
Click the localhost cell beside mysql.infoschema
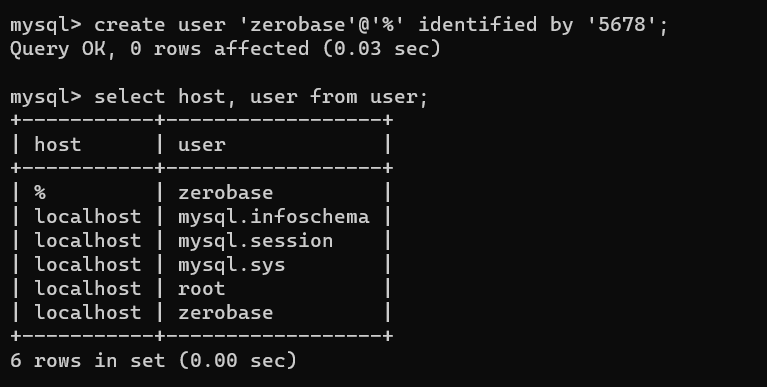click(x=88, y=217)
